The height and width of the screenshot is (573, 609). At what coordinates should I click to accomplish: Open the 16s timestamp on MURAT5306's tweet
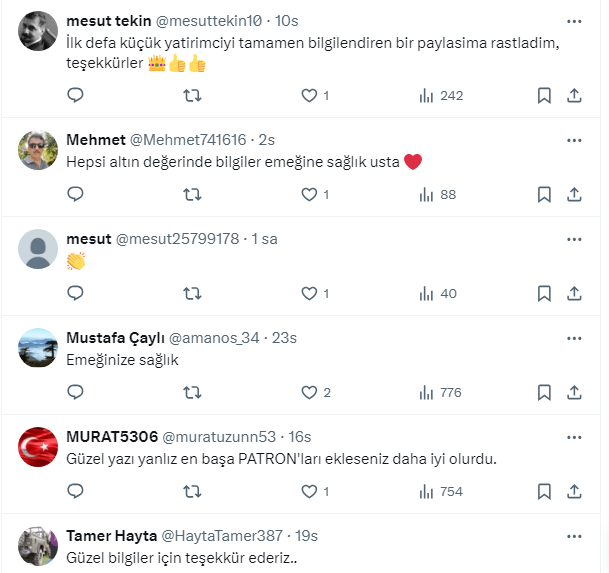pyautogui.click(x=299, y=437)
